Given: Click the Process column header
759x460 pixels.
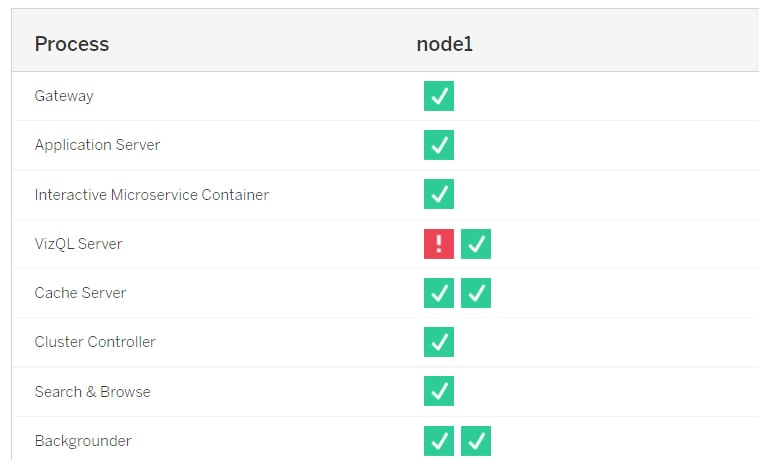Looking at the screenshot, I should pyautogui.click(x=72, y=44).
